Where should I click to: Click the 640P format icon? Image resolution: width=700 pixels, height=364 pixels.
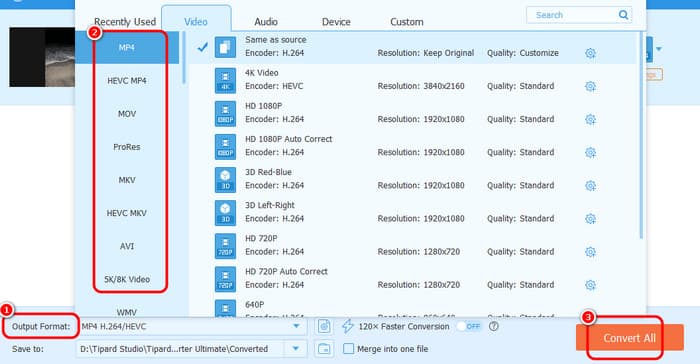225,309
